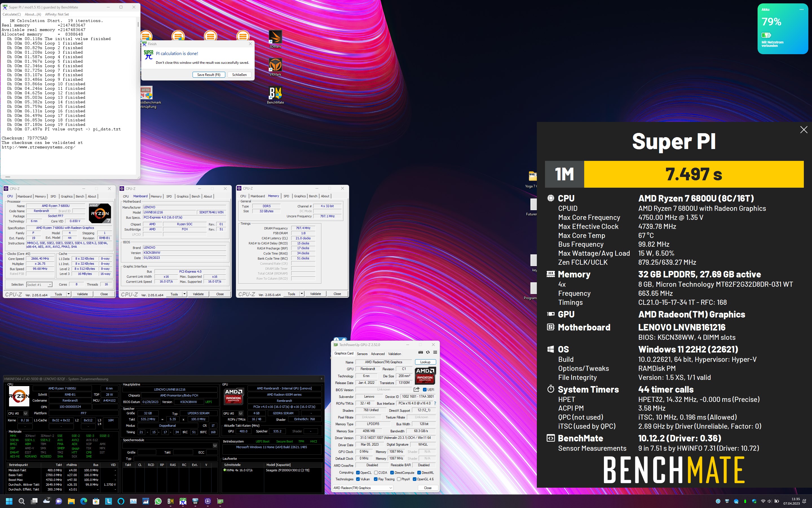Toggle the PhysX checkbox in GPU-Z

(x=399, y=479)
